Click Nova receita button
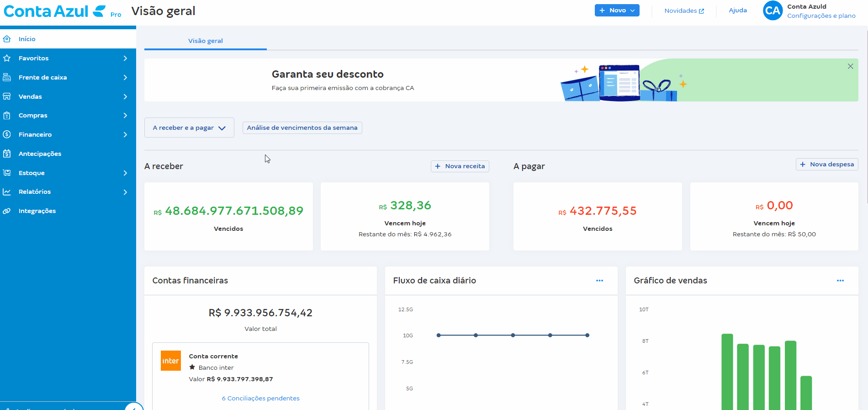This screenshot has width=868, height=410. 460,166
